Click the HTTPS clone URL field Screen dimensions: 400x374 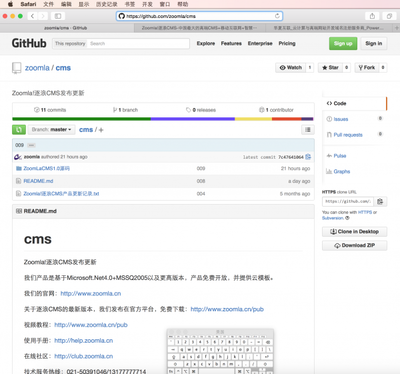(x=348, y=202)
